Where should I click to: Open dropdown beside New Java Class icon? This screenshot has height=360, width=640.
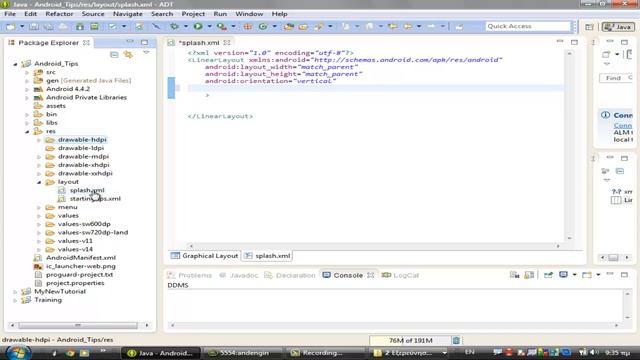tap(274, 27)
